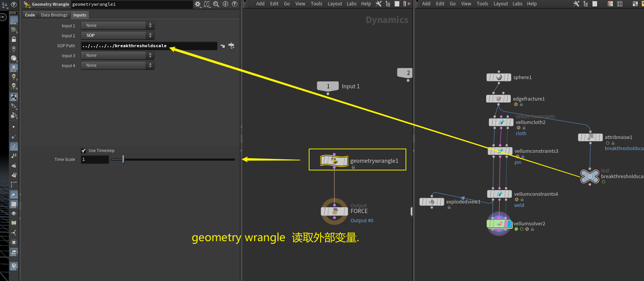The width and height of the screenshot is (644, 281).
Task: Switch to the Code tab
Action: [30, 15]
